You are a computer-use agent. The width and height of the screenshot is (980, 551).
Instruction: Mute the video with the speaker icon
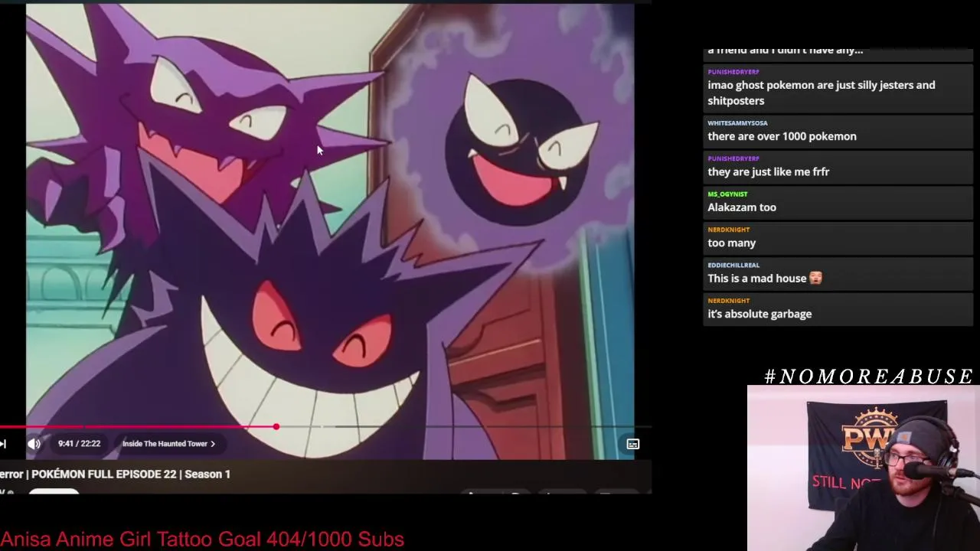34,444
